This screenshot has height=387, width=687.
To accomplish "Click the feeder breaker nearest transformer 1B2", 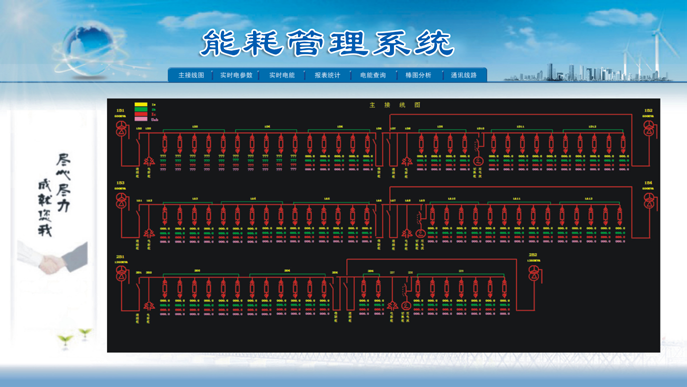I will 623,143.
